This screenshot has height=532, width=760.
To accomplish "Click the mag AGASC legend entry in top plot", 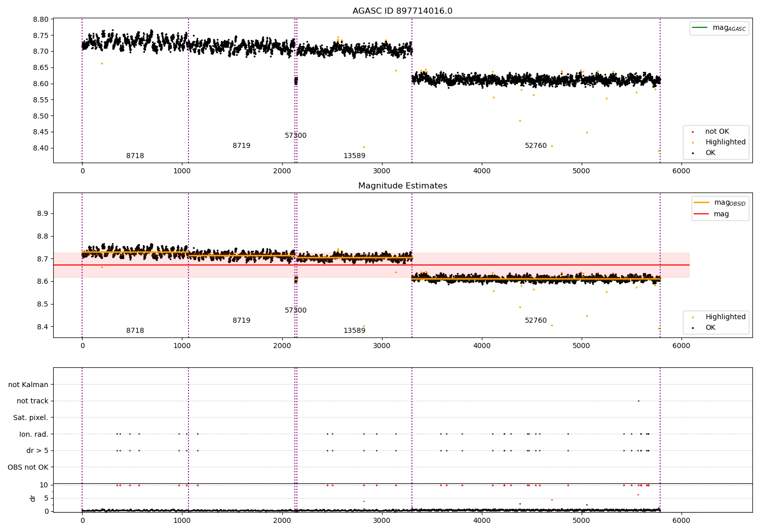I will (x=719, y=28).
